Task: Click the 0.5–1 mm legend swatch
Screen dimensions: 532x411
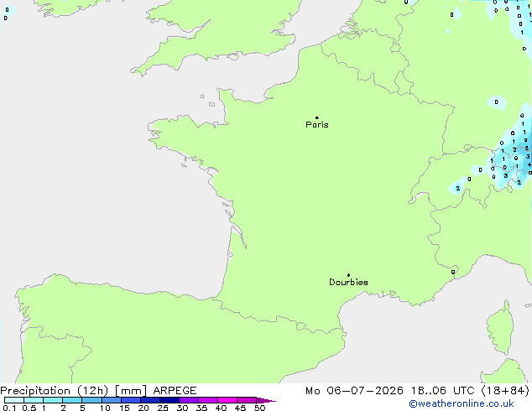Action: point(34,400)
